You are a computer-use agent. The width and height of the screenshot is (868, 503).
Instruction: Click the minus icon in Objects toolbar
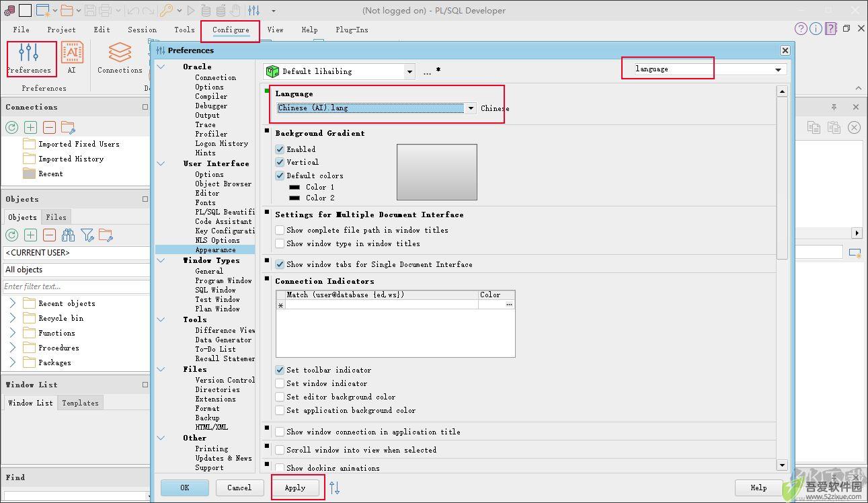[49, 235]
